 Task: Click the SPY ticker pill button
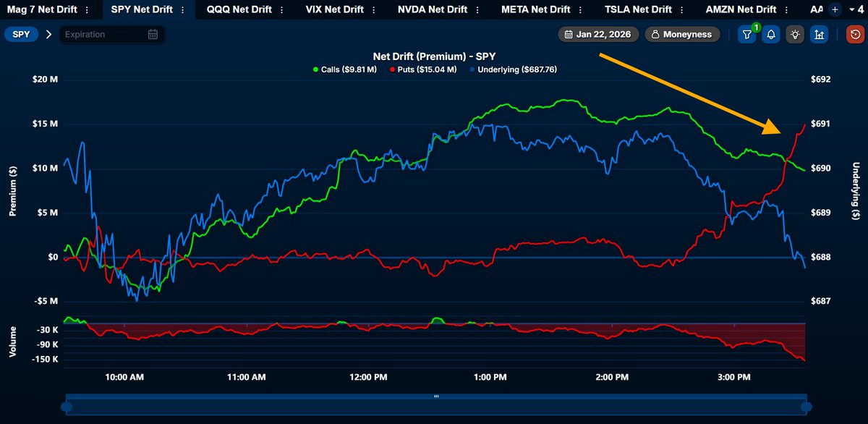click(x=21, y=34)
